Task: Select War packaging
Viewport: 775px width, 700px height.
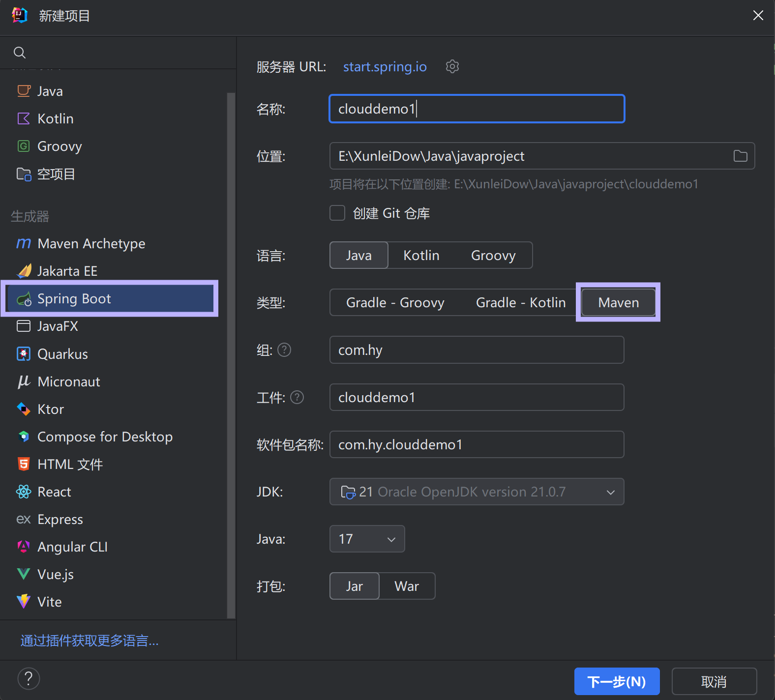Action: [407, 586]
